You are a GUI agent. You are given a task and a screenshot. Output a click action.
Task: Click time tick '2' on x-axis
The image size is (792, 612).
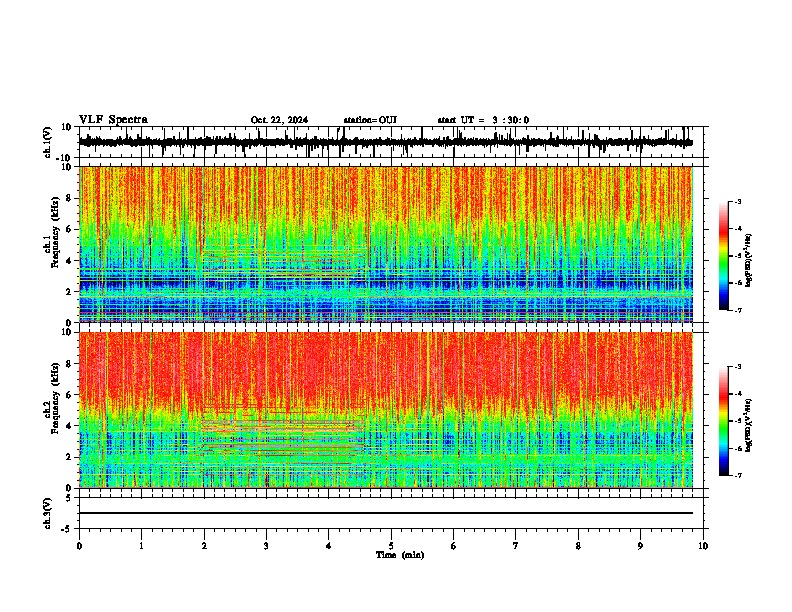pyautogui.click(x=204, y=546)
